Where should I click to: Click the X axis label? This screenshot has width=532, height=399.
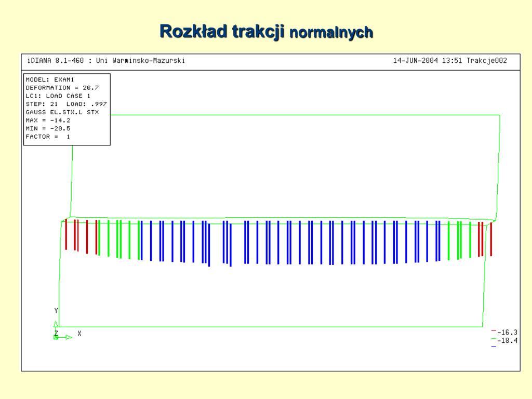(79, 334)
